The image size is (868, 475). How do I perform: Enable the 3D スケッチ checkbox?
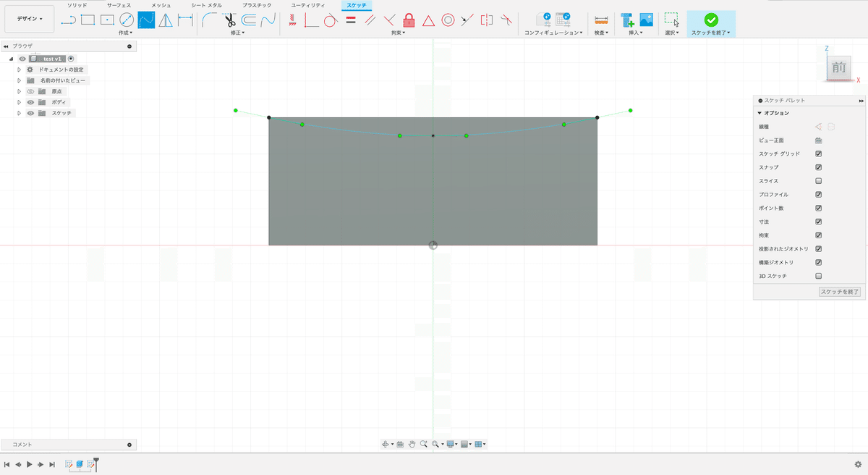[x=819, y=276]
